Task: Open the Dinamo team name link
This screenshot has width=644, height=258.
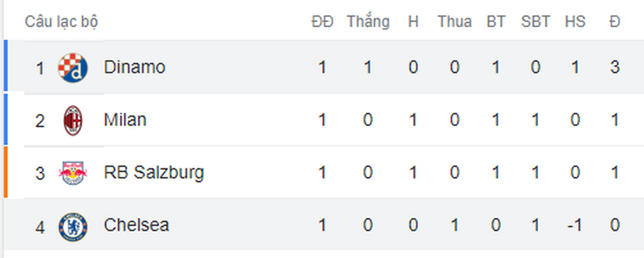Action: 134,67
